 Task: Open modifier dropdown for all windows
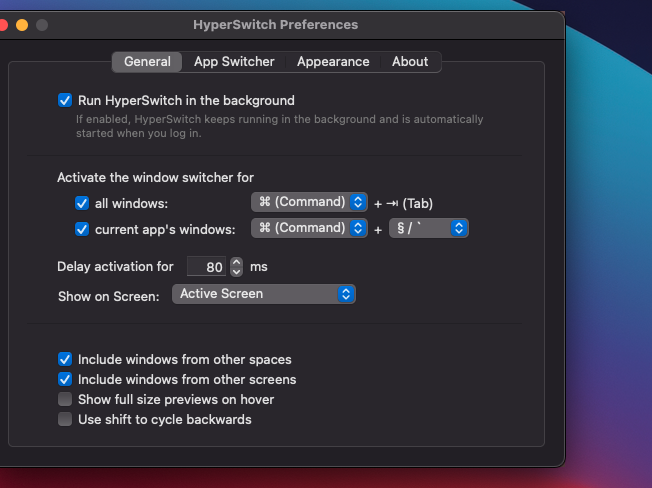click(x=309, y=202)
